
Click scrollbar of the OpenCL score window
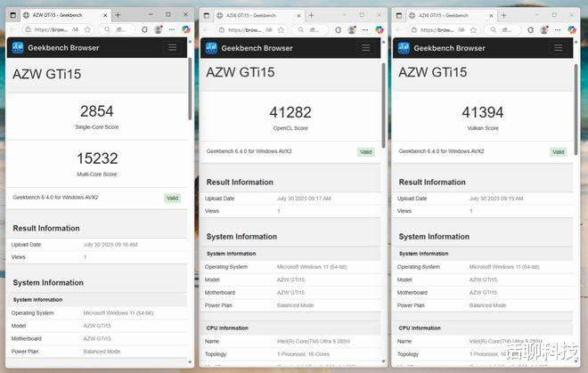click(x=383, y=105)
